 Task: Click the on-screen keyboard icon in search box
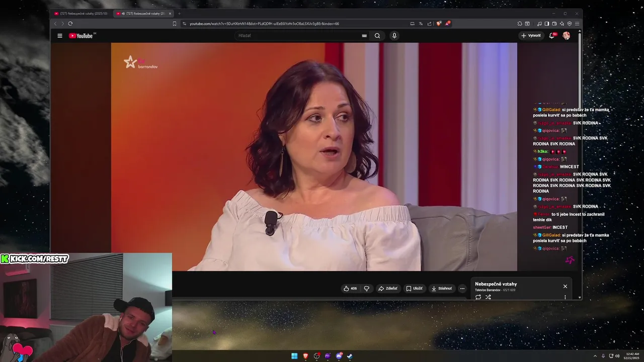(x=364, y=36)
